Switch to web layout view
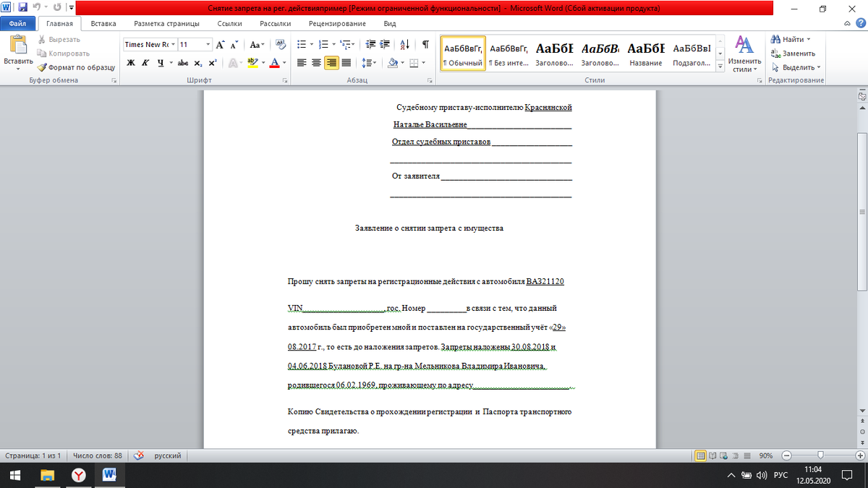The height and width of the screenshot is (488, 868). [x=724, y=455]
